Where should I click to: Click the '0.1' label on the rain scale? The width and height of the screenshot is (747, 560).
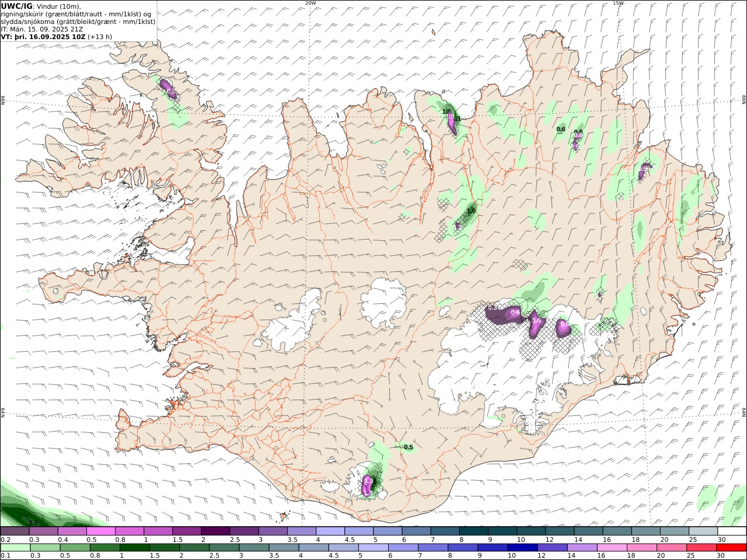pos(5,555)
